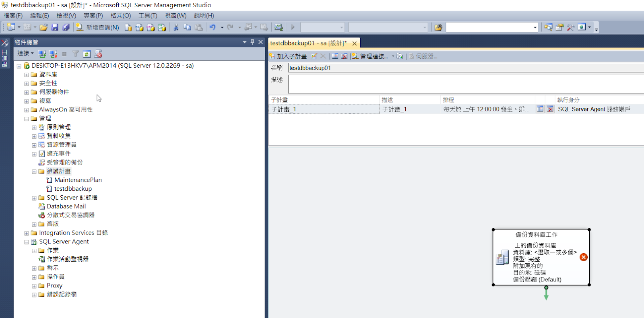Open the Window (視窗) menu

click(175, 15)
